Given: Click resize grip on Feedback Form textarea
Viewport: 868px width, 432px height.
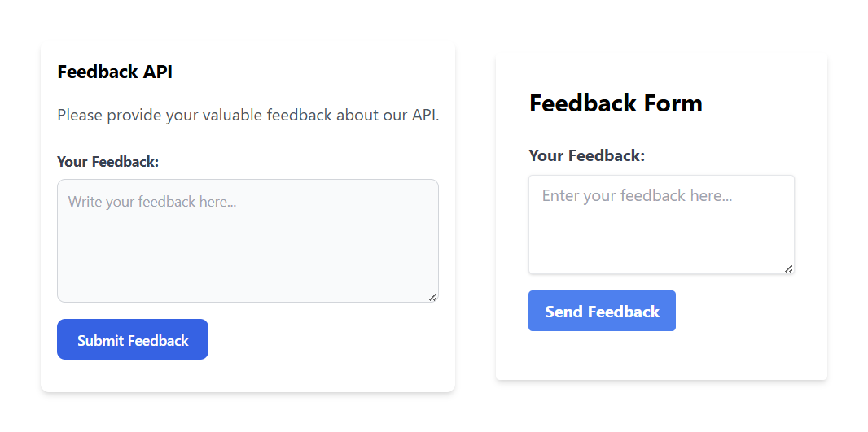Looking at the screenshot, I should coord(789,268).
